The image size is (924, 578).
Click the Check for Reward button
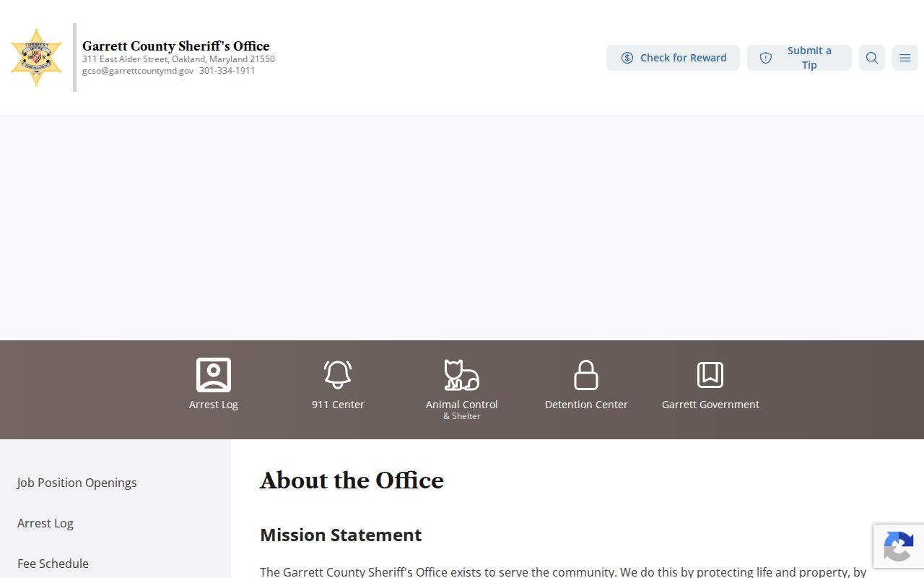673,58
